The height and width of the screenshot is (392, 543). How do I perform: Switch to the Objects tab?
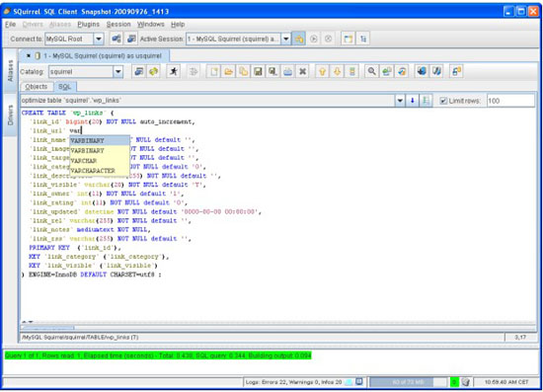click(37, 87)
